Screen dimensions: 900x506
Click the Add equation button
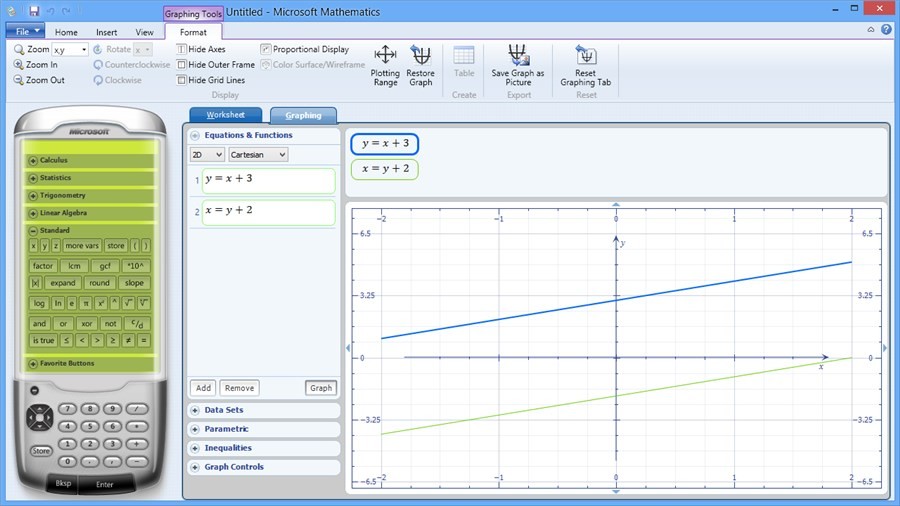[203, 388]
